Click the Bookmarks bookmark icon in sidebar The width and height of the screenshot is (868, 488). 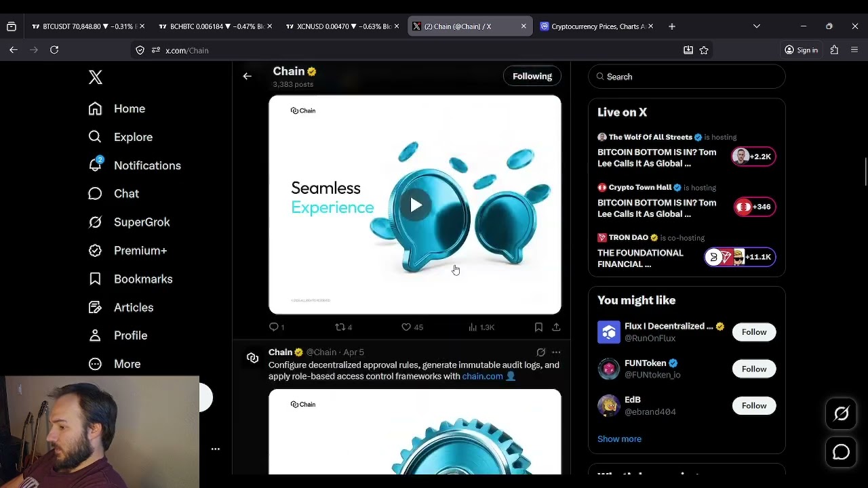[x=96, y=279]
